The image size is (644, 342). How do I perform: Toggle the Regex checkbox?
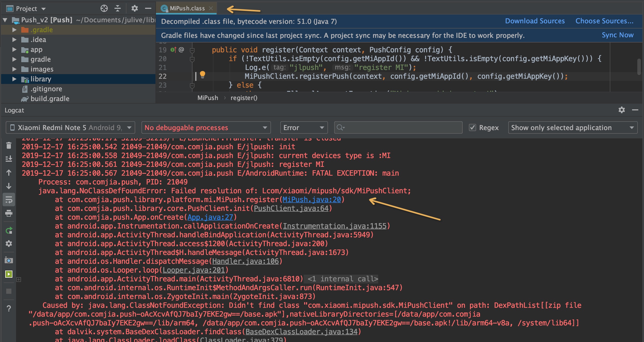473,127
